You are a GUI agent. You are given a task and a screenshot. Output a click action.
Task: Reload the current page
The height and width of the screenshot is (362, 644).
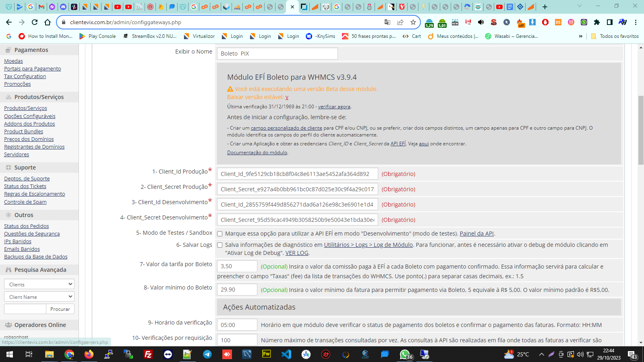(x=35, y=22)
